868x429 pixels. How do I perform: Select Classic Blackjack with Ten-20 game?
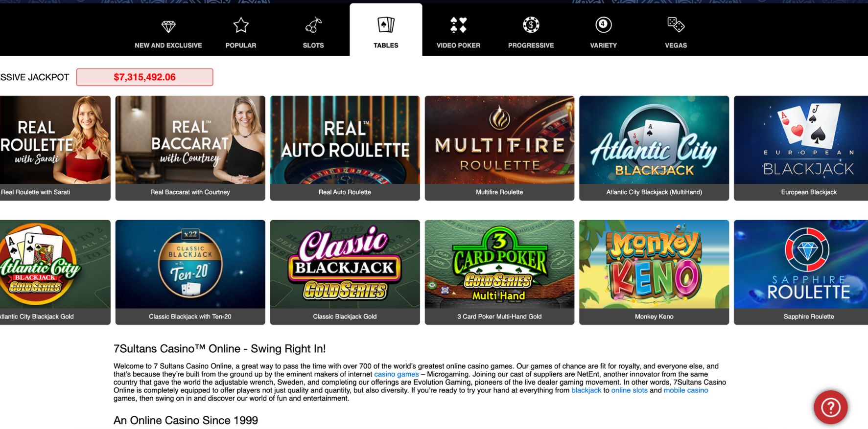190,272
